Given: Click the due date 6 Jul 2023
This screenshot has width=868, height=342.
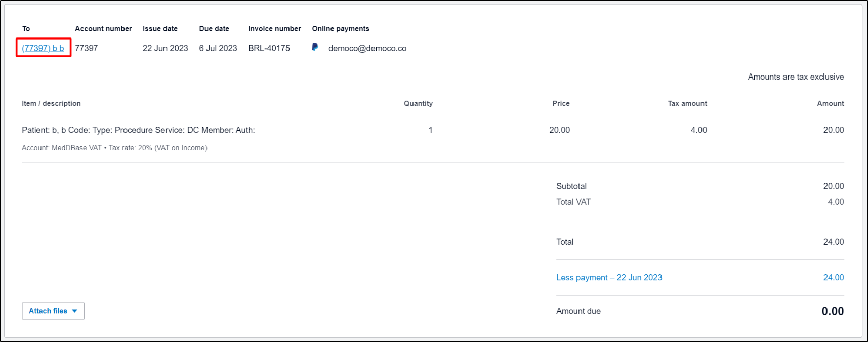Looking at the screenshot, I should tap(218, 48).
